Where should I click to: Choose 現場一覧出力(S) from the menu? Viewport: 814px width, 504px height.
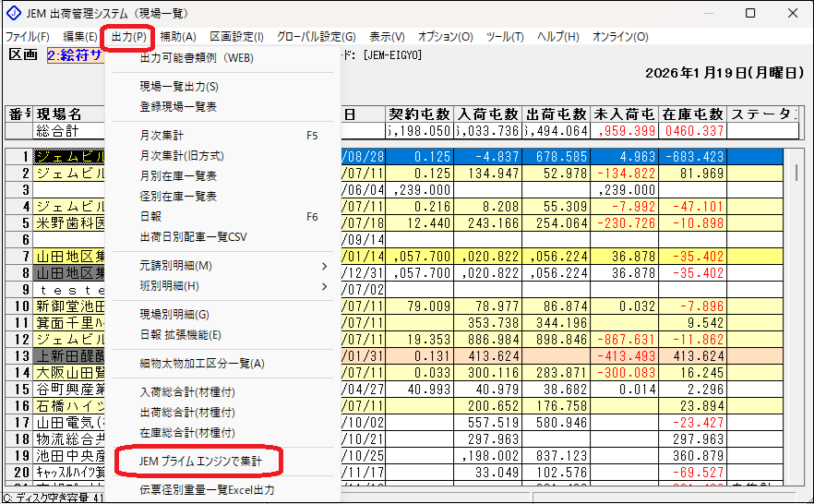click(x=179, y=86)
